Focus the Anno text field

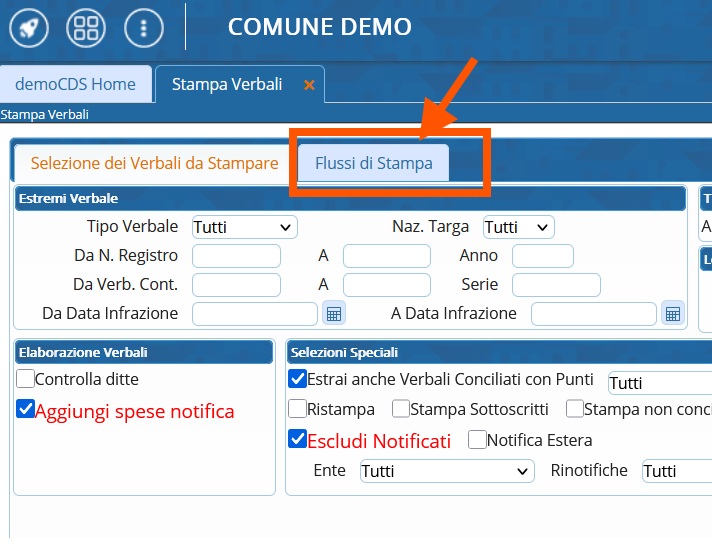[543, 256]
